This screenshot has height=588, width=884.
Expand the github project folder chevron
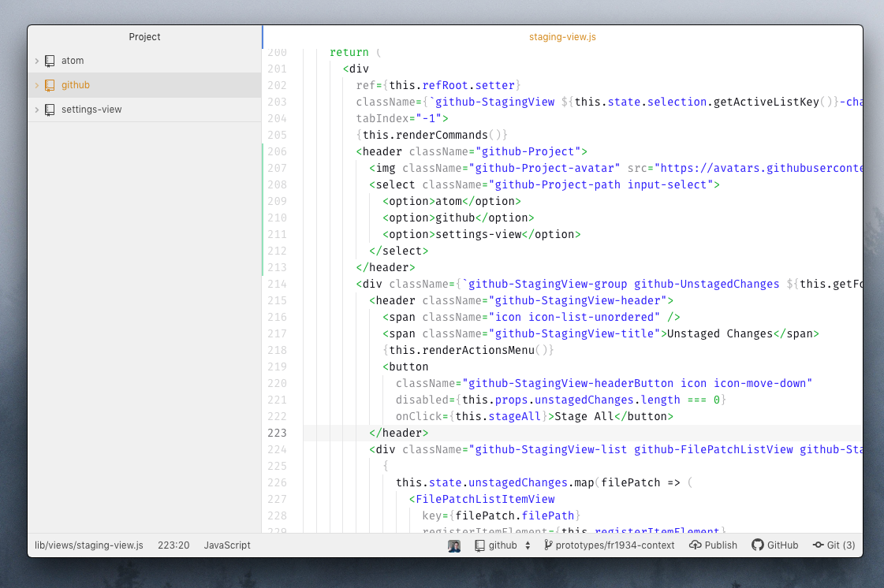(x=36, y=85)
